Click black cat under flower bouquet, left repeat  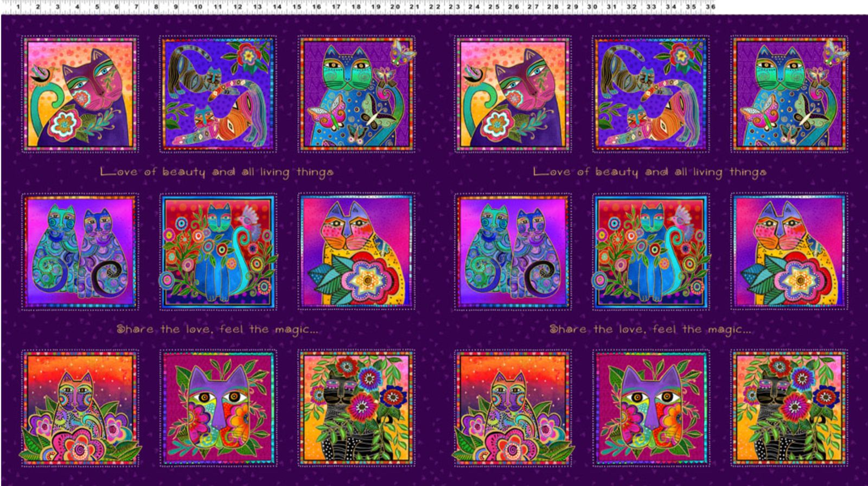(356, 408)
